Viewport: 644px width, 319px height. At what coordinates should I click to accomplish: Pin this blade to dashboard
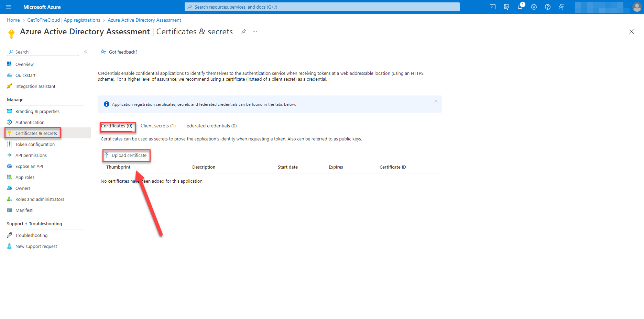tap(244, 32)
